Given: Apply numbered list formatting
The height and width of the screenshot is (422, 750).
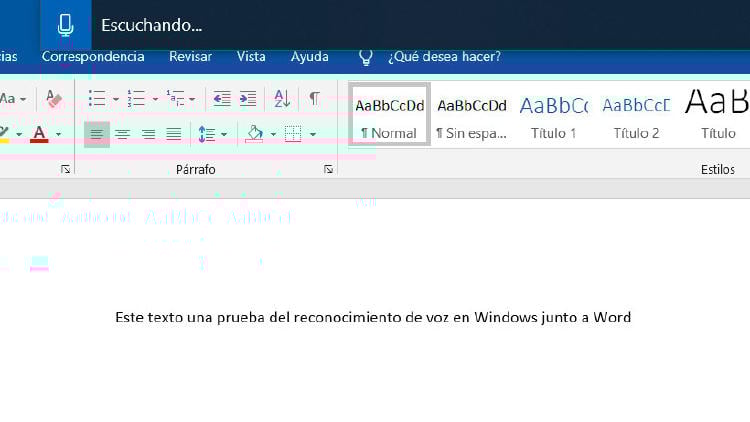Looking at the screenshot, I should click(x=136, y=99).
